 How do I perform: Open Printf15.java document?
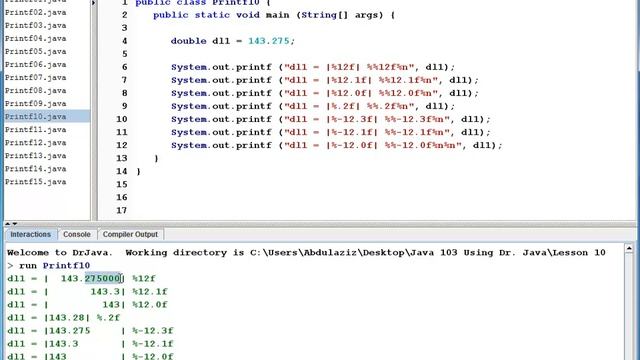click(36, 182)
